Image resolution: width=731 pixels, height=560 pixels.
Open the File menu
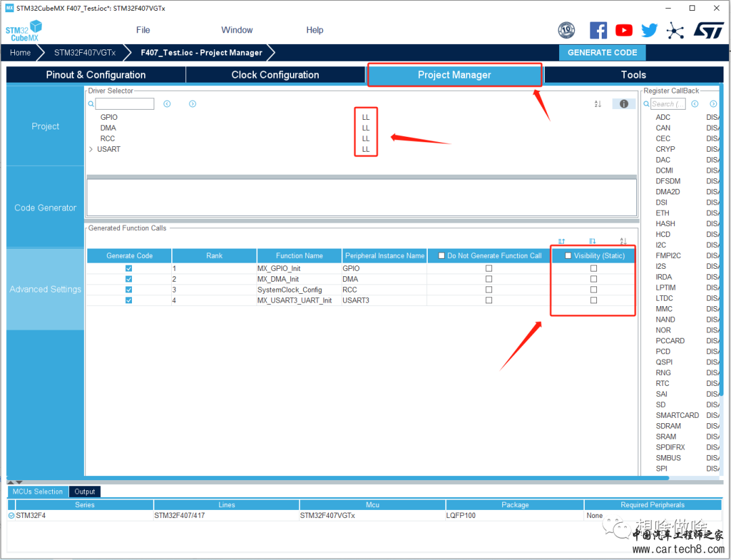(143, 30)
